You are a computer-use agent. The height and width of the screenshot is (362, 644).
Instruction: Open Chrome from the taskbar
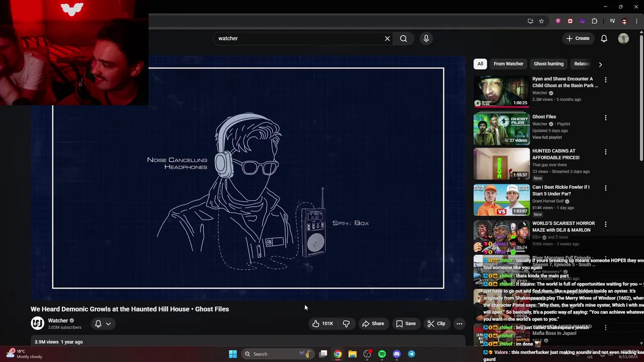tap(338, 354)
